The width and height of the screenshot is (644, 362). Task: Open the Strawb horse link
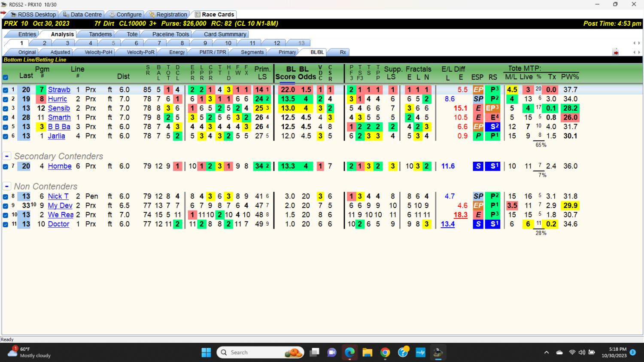(59, 90)
